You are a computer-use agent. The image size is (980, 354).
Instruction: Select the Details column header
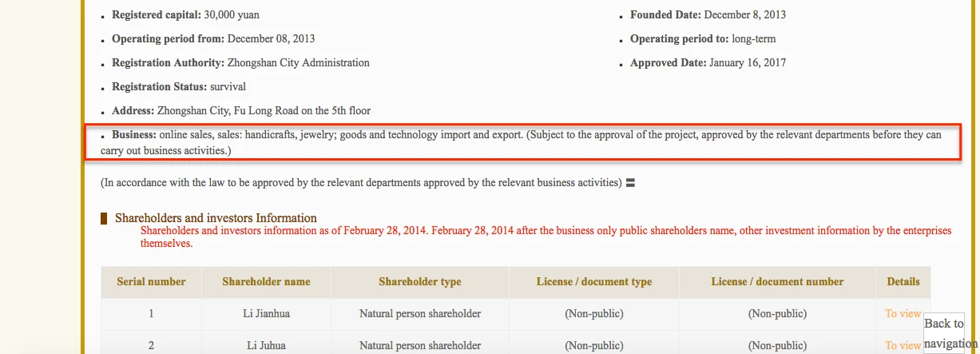pos(903,282)
